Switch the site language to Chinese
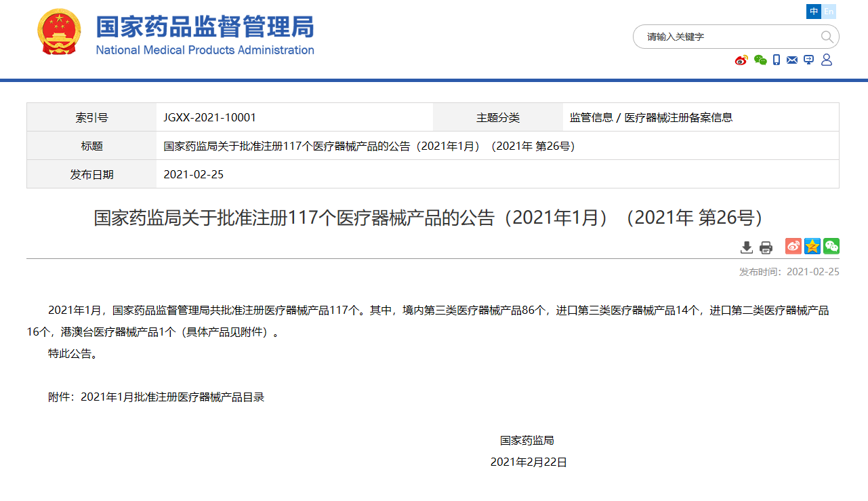868x501 pixels. 813,12
